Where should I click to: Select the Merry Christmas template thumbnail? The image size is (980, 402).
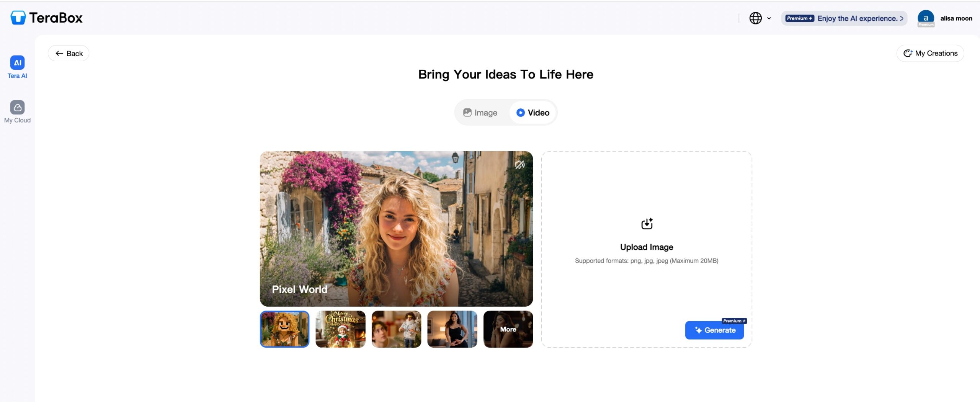click(x=340, y=329)
